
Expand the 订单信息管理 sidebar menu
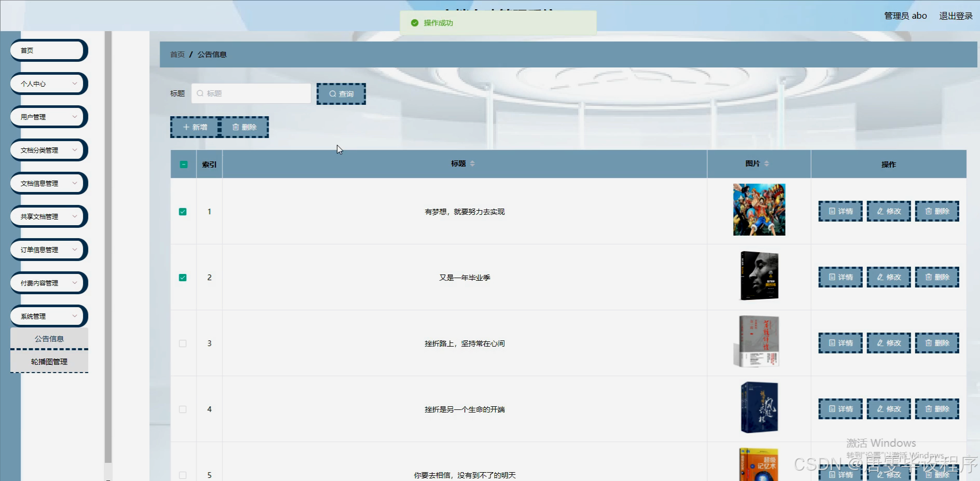(x=49, y=250)
